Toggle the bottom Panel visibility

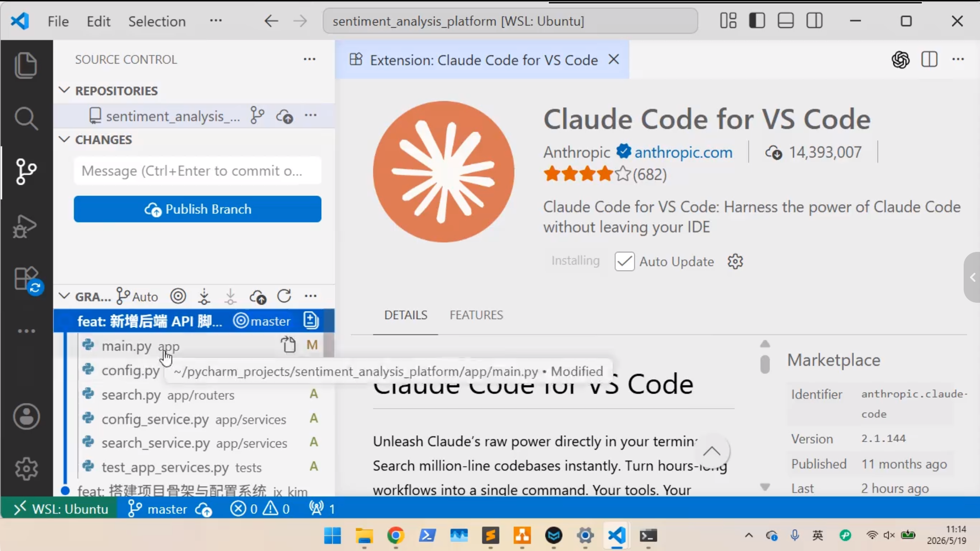tap(785, 21)
